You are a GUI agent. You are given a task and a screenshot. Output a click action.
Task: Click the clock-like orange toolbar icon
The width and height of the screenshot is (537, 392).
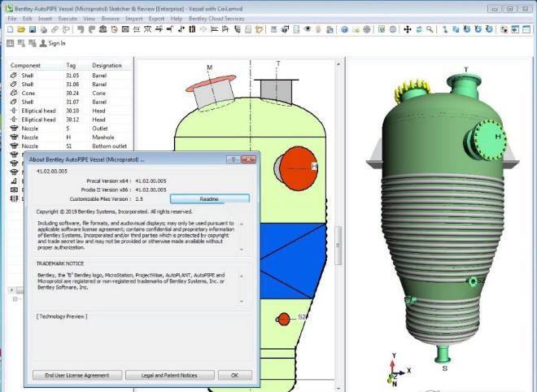(114, 29)
